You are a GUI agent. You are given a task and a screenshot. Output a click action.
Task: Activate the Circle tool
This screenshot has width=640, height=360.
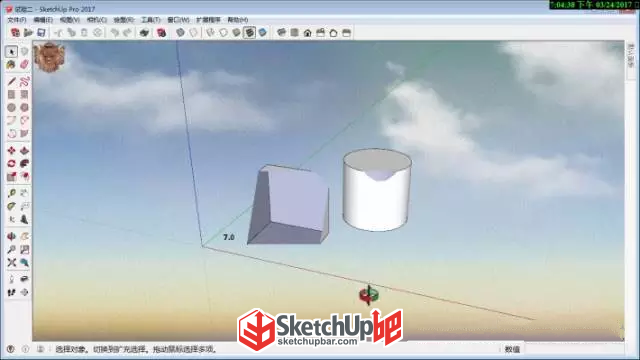tap(11, 107)
